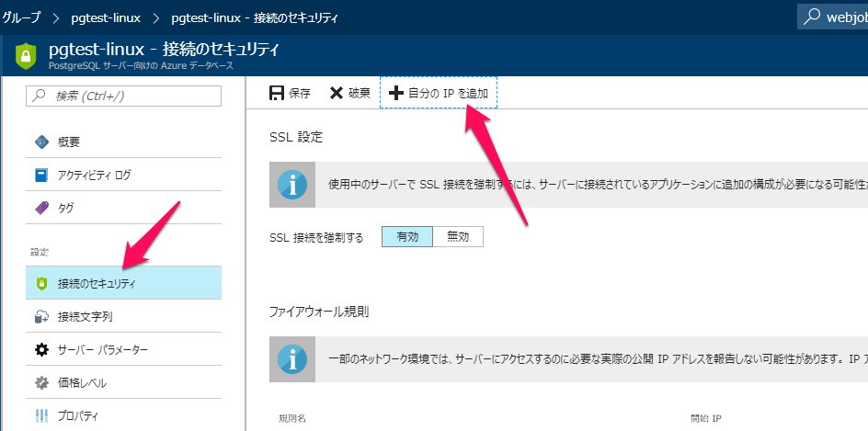
Task: Click the サーバー パラメーター gear icon
Action: [x=41, y=349]
